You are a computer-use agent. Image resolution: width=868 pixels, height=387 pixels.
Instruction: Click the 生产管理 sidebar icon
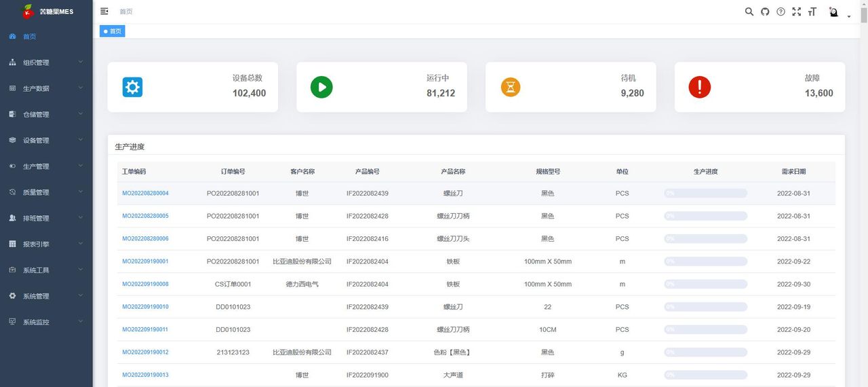pyautogui.click(x=12, y=166)
